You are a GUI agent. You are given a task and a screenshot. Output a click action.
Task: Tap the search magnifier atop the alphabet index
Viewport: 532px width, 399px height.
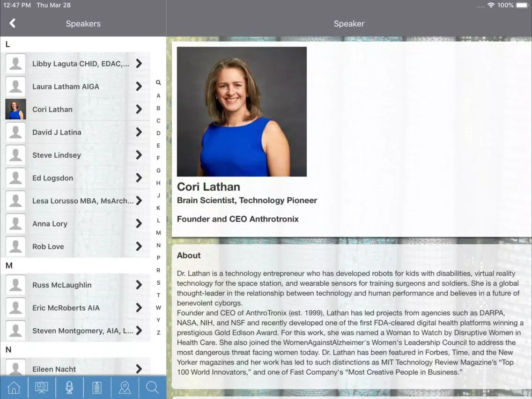pos(158,82)
